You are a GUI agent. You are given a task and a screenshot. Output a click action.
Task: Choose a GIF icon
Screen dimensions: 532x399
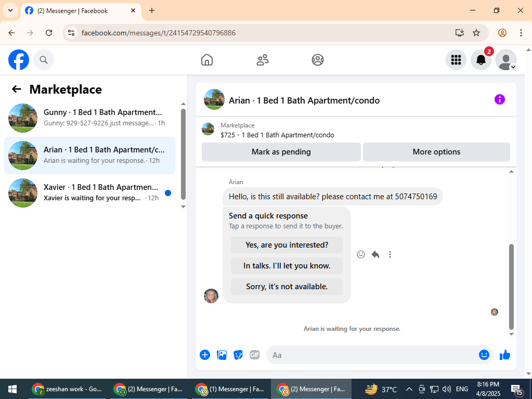click(x=254, y=355)
